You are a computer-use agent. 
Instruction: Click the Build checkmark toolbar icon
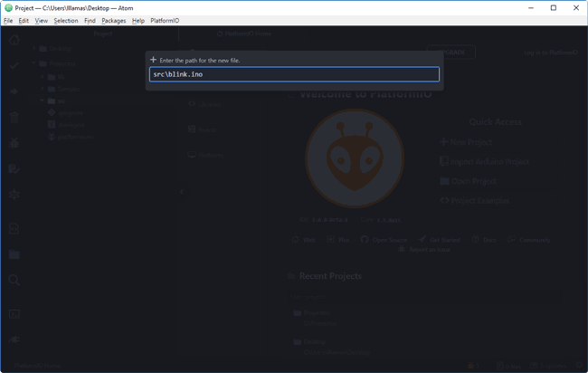pos(14,66)
